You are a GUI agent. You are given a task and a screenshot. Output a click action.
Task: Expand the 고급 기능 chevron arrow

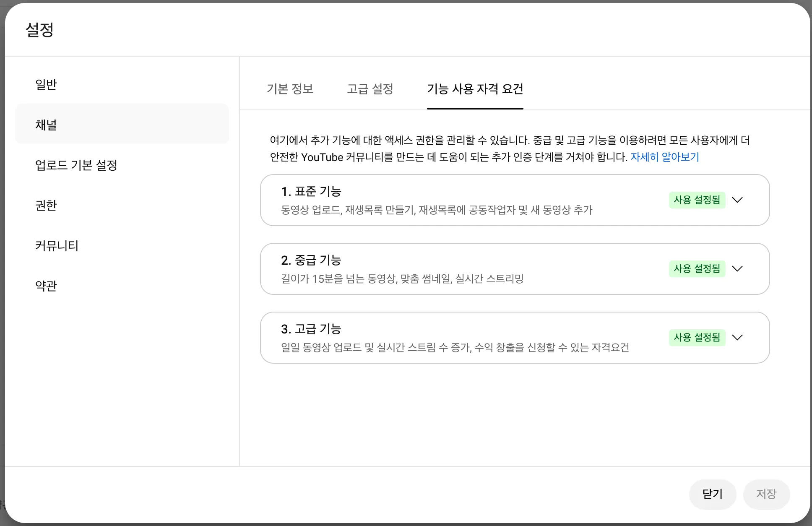(737, 337)
